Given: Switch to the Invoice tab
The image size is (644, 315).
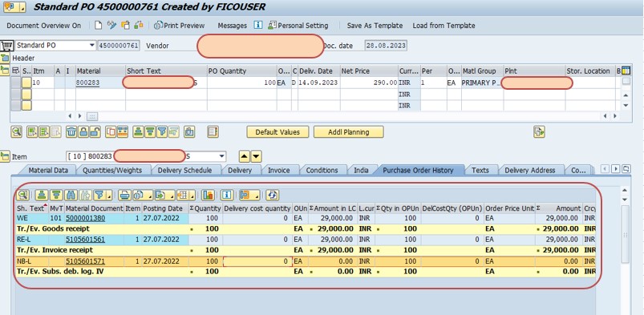Looking at the screenshot, I should 279,170.
